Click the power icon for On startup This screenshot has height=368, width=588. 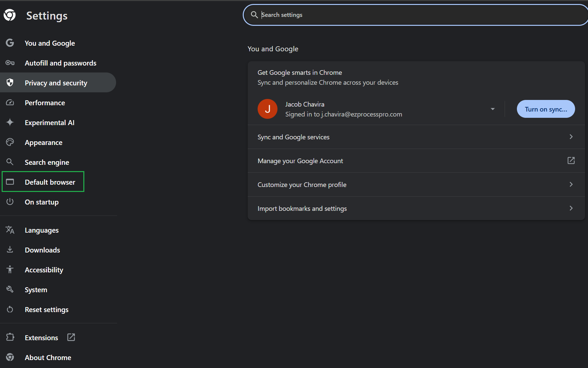point(10,202)
